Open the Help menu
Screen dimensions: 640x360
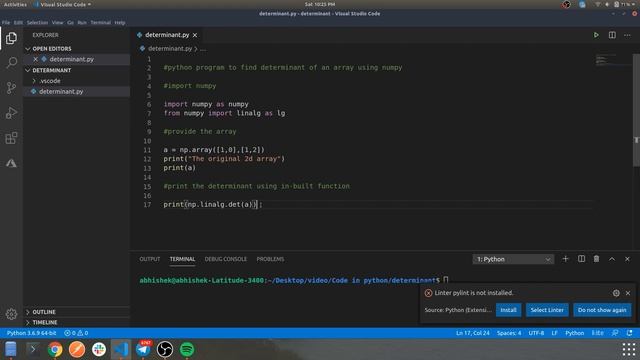[120, 22]
